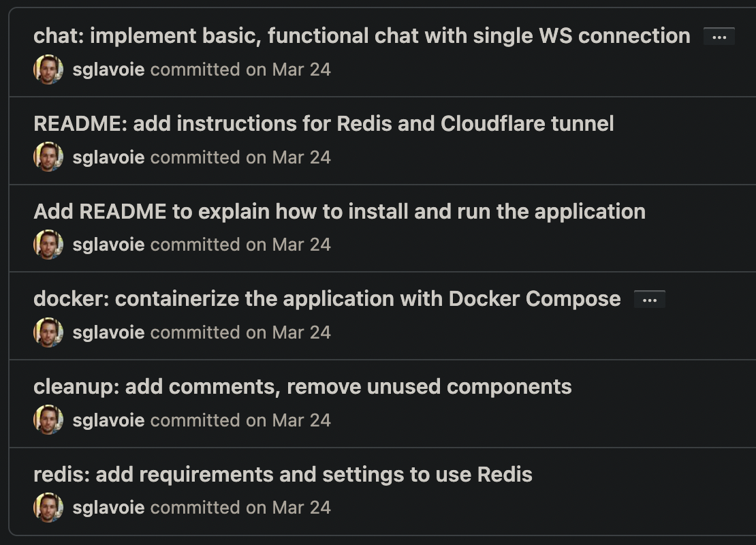
Task: Click the avatar on the redis commit row
Action: [x=46, y=507]
